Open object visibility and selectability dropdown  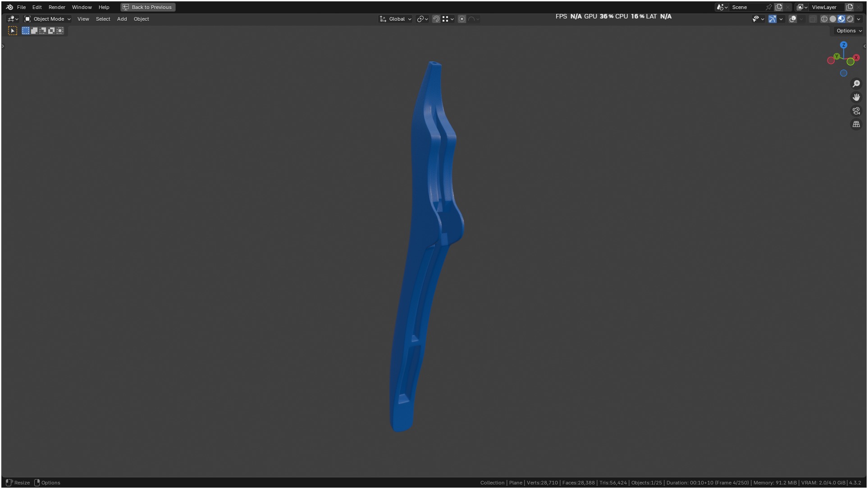coord(758,19)
